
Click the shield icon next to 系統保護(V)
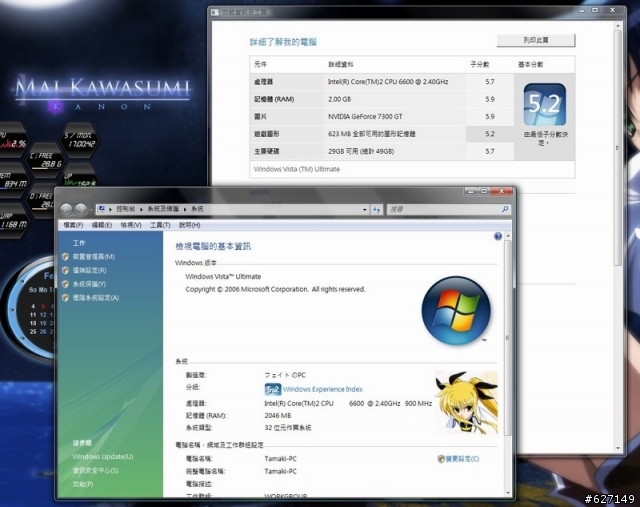point(65,284)
